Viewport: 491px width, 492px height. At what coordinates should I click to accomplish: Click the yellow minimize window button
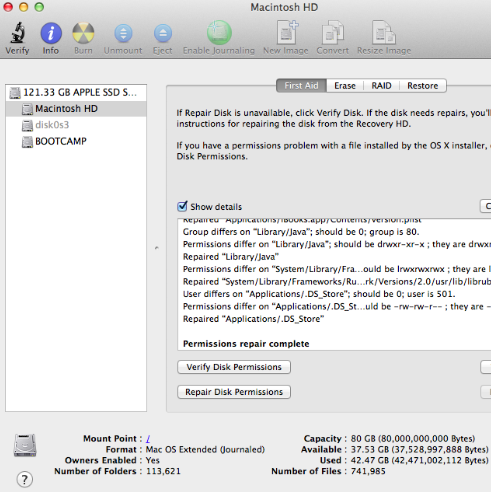pyautogui.click(x=23, y=7)
